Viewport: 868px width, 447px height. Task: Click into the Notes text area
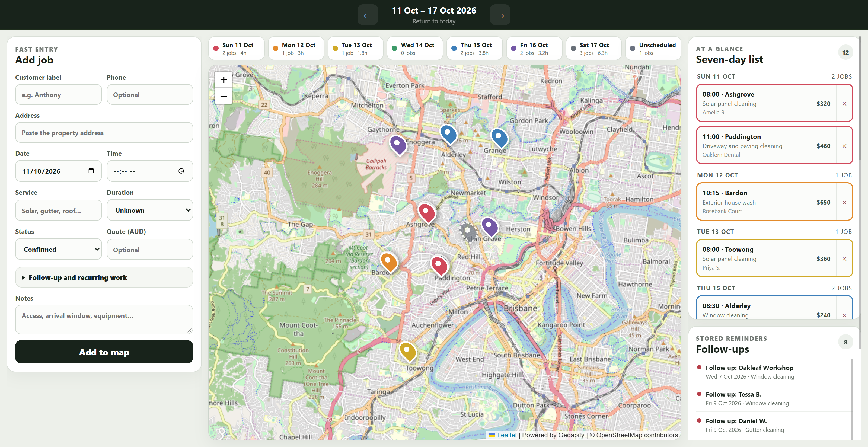click(104, 319)
